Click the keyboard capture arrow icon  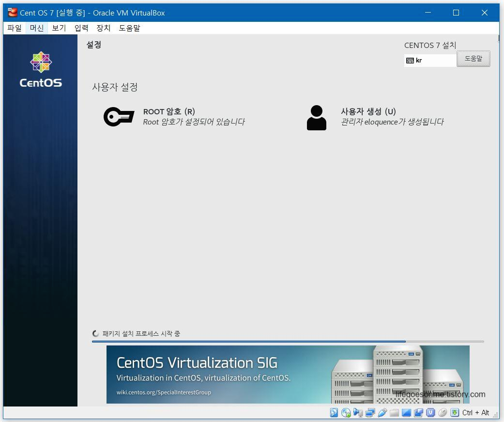tap(455, 412)
